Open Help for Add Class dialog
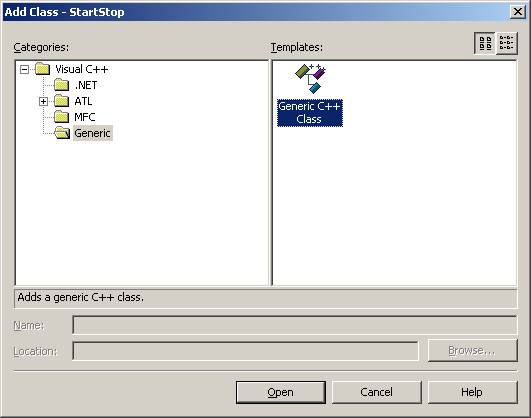531x418 pixels. point(472,392)
